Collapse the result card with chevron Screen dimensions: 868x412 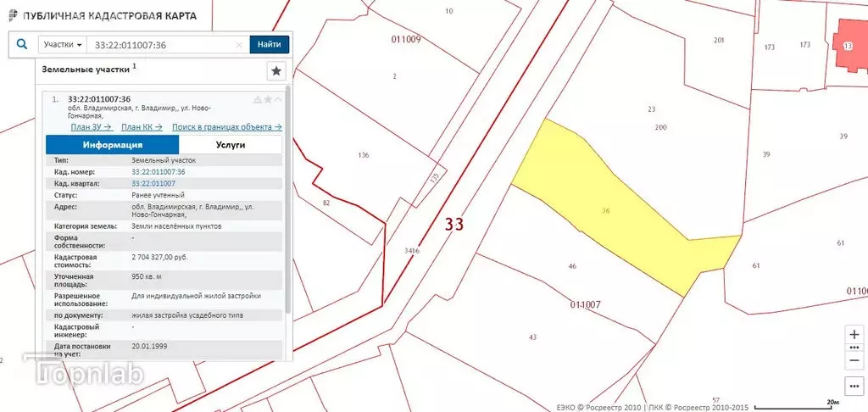[278, 100]
